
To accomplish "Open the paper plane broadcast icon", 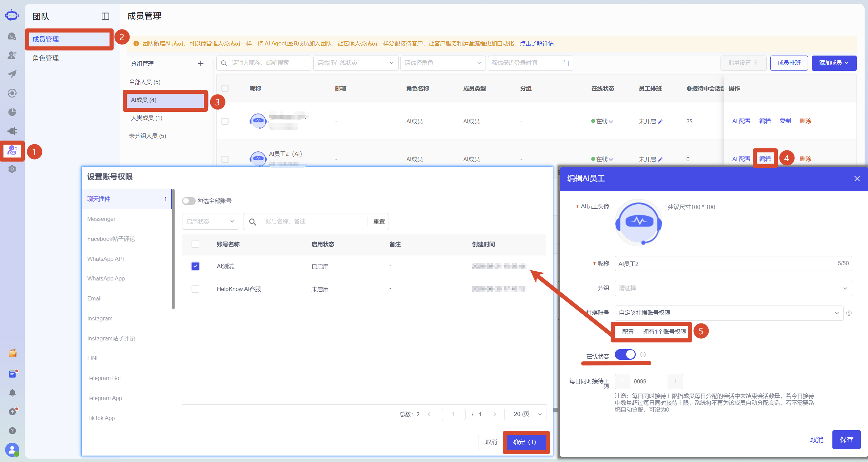I will pyautogui.click(x=12, y=74).
